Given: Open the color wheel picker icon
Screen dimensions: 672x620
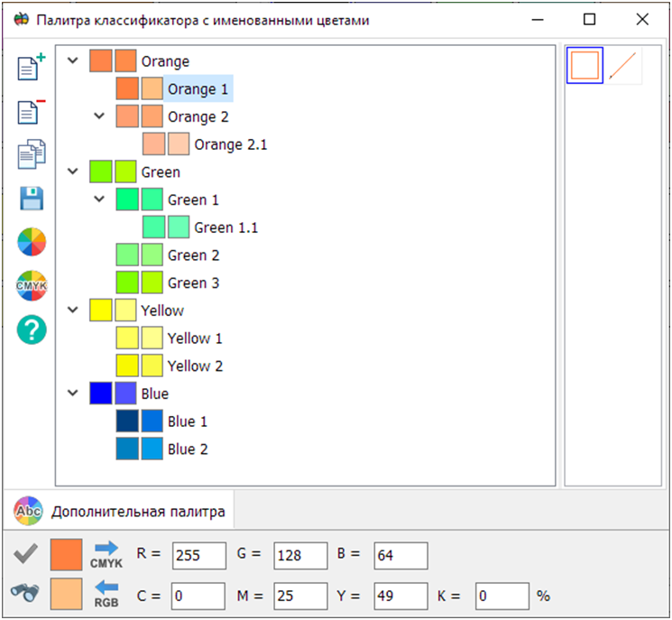Looking at the screenshot, I should pyautogui.click(x=32, y=242).
